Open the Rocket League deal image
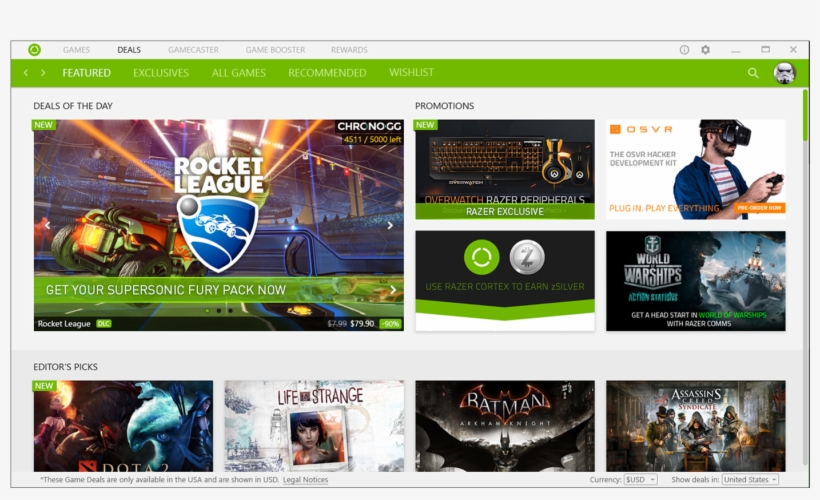This screenshot has width=820, height=500. [219, 225]
